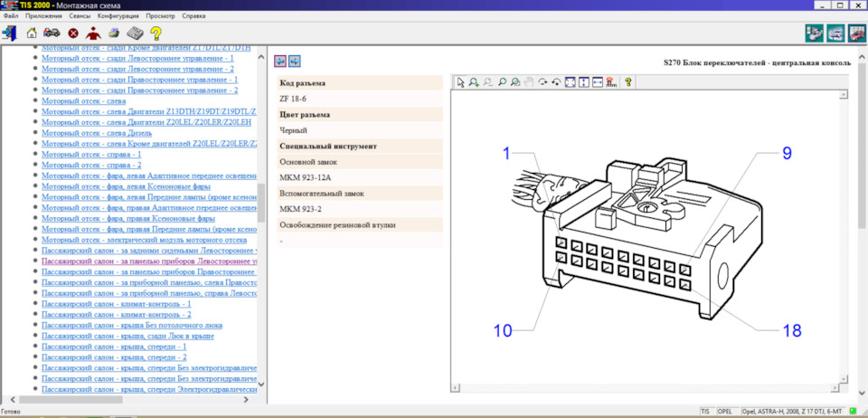Open link Пассажирский салон - климат-контроль - 2
The width and height of the screenshot is (868, 418).
coord(117,315)
